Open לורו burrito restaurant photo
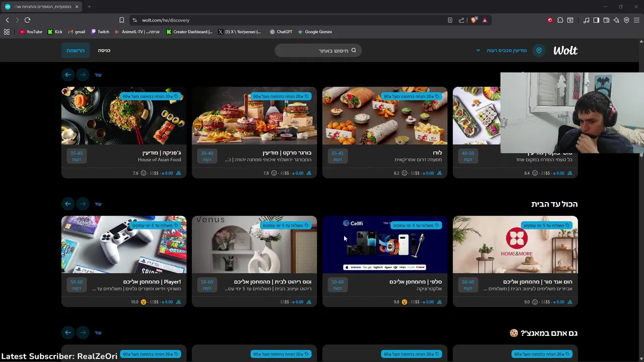This screenshot has width=644, height=362. coord(385,116)
